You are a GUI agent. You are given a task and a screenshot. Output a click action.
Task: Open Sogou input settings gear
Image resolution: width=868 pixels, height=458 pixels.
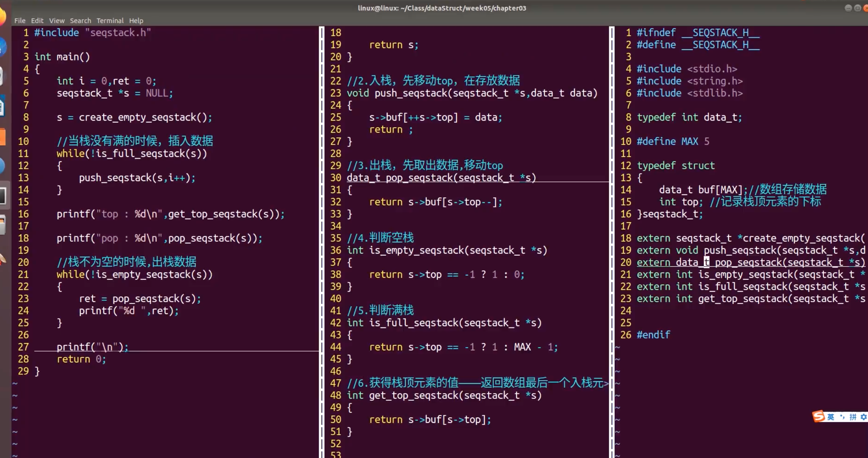864,417
